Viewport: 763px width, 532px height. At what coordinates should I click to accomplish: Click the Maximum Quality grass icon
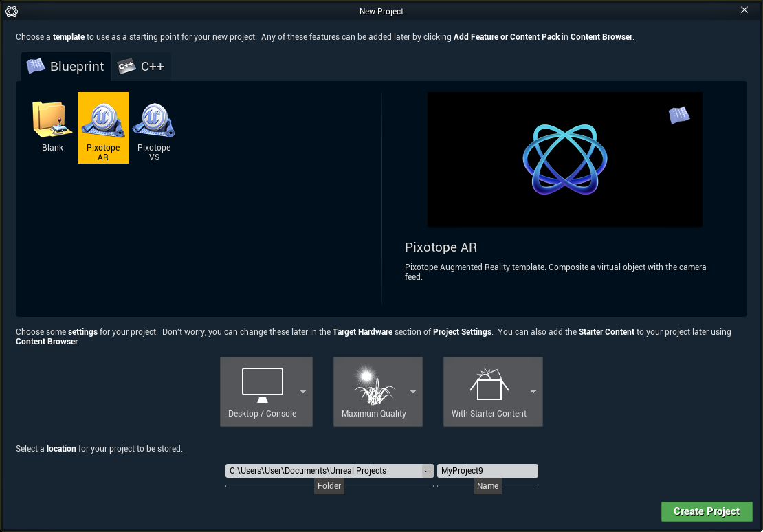374,386
